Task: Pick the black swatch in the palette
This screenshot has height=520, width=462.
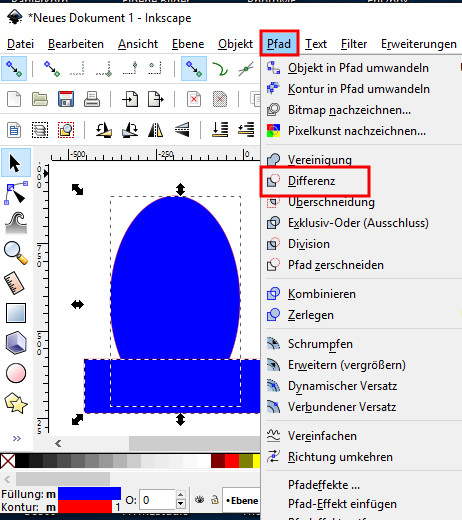Action: [x=22, y=461]
